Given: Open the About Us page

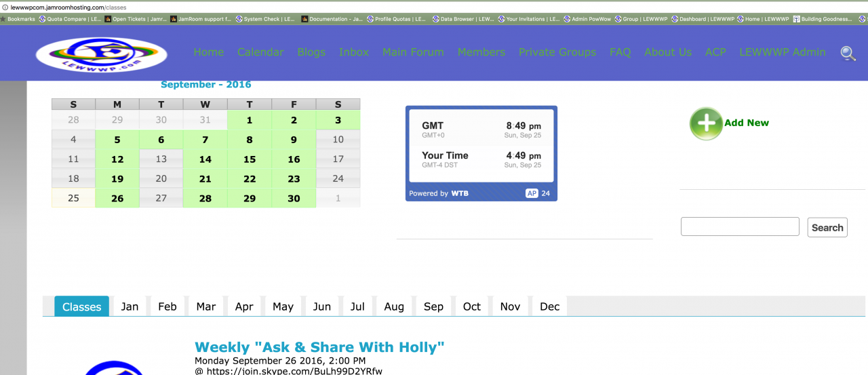Looking at the screenshot, I should [x=668, y=52].
